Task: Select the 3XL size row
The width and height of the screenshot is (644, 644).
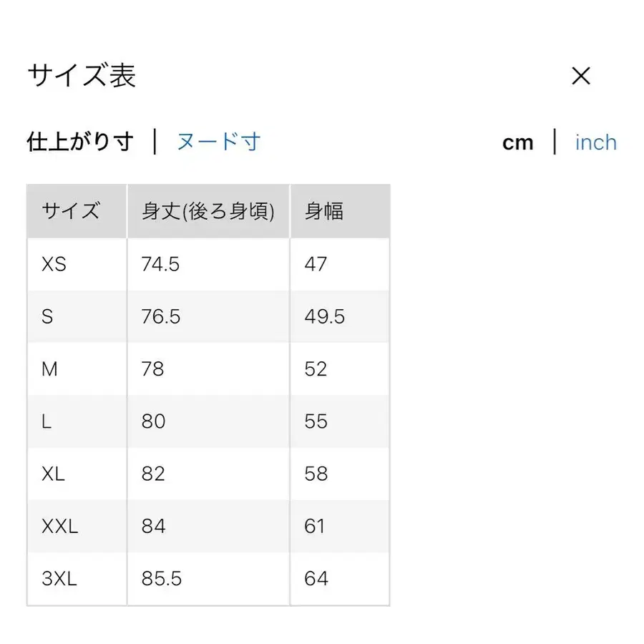Action: tap(59, 578)
